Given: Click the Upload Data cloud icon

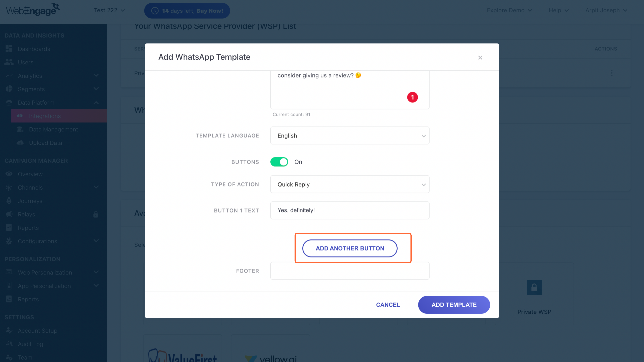Looking at the screenshot, I should tap(20, 143).
